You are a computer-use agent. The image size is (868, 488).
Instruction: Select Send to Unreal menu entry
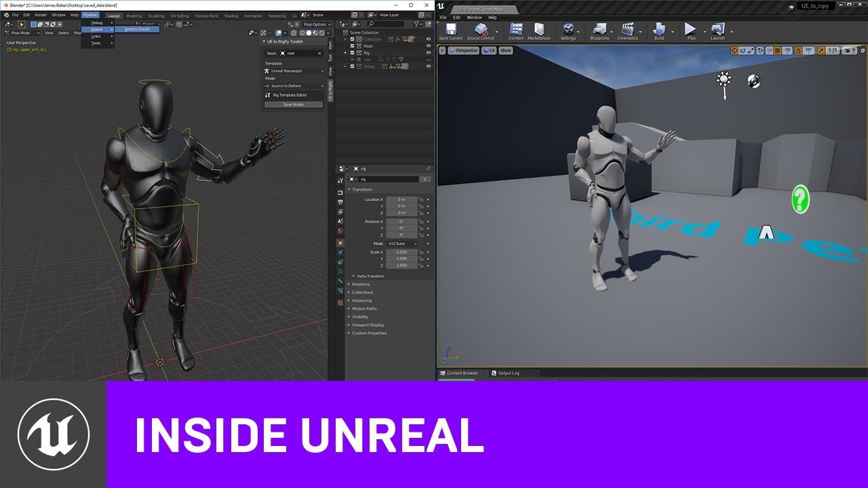[x=137, y=29]
